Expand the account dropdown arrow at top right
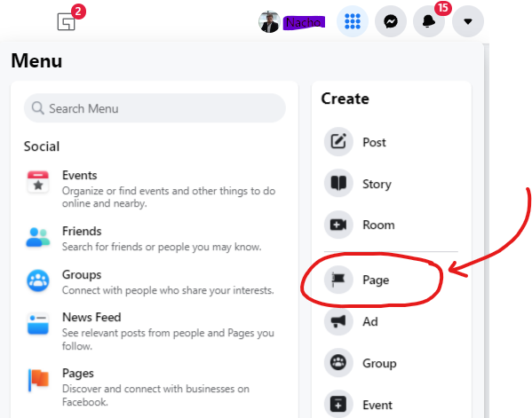 point(468,21)
